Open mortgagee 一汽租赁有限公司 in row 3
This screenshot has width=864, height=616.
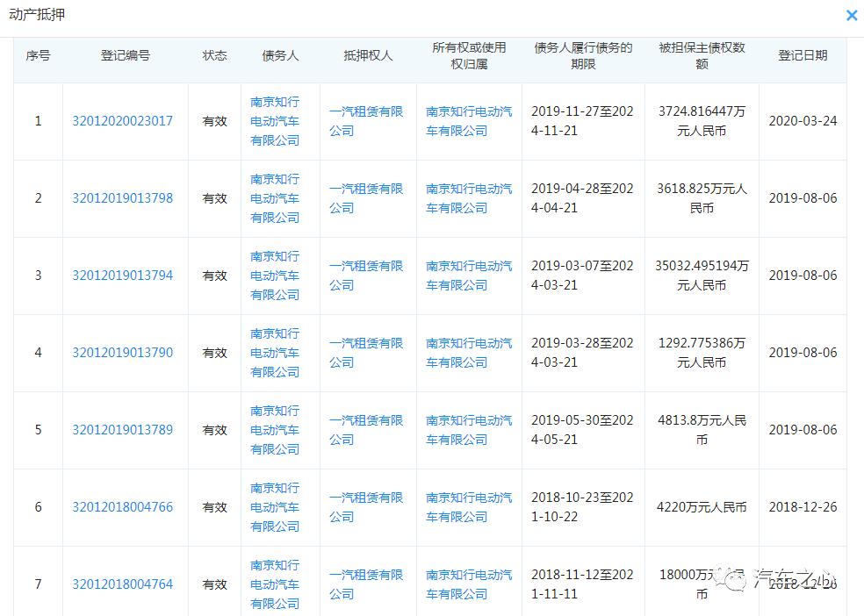click(x=366, y=276)
